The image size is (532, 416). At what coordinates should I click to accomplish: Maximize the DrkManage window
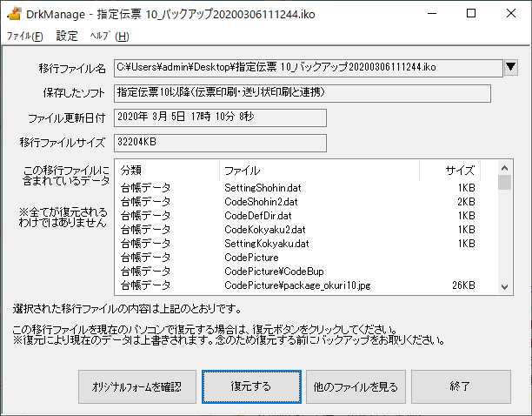tap(471, 14)
